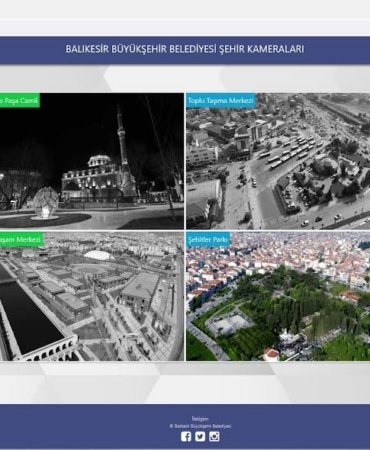
Task: Click the Şehir Kameraları page heading
Action: tap(185, 49)
